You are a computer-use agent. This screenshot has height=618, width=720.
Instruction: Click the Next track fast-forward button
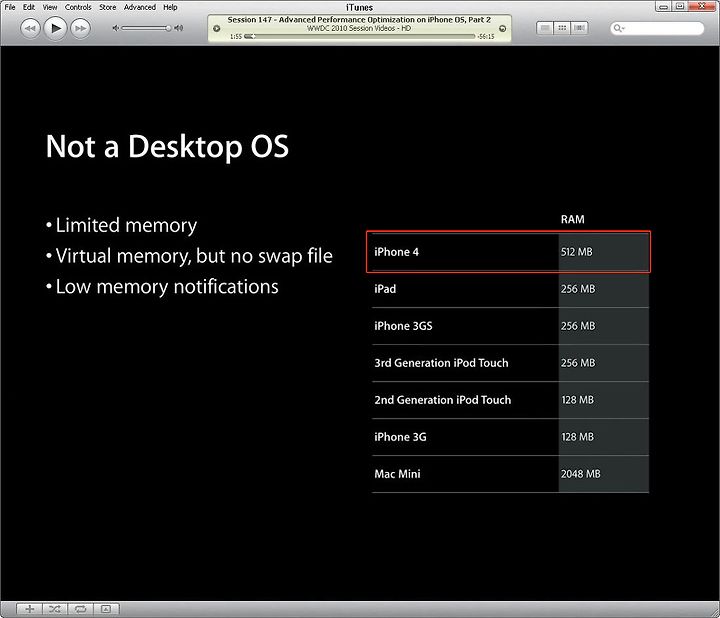[80, 28]
